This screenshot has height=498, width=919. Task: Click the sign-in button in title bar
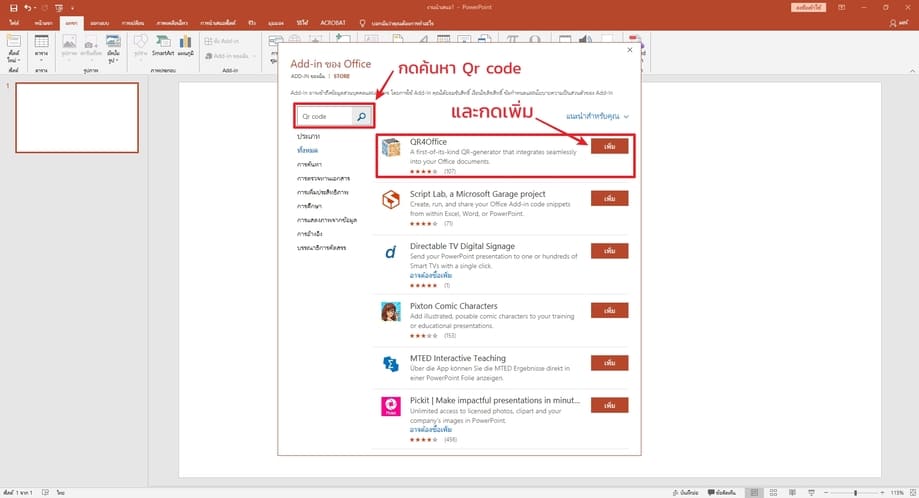tap(808, 8)
